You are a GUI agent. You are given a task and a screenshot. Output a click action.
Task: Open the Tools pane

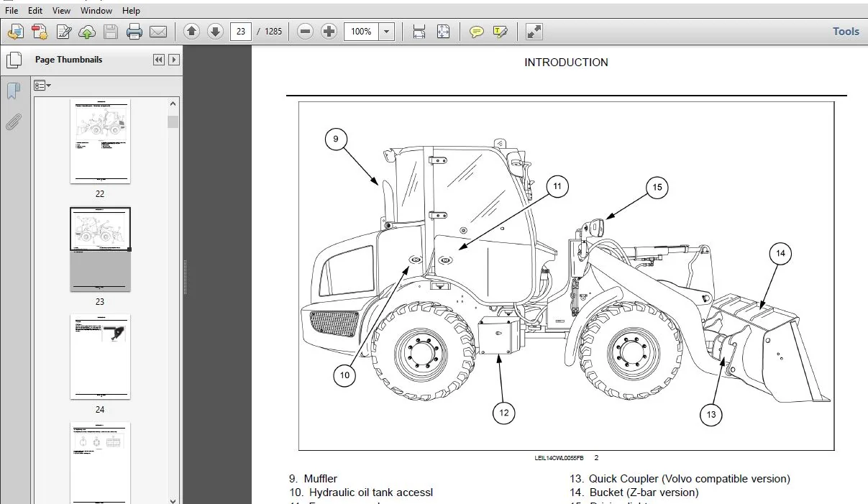pyautogui.click(x=846, y=32)
